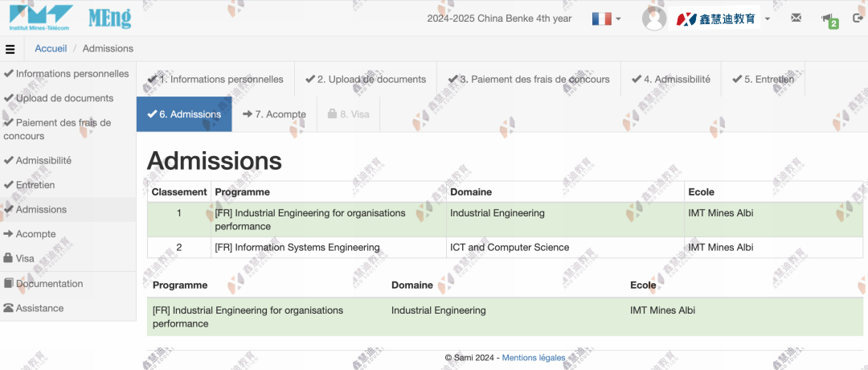Screen dimensions: 868x370
Task: Open sidebar Visa item
Action: click(x=68, y=258)
